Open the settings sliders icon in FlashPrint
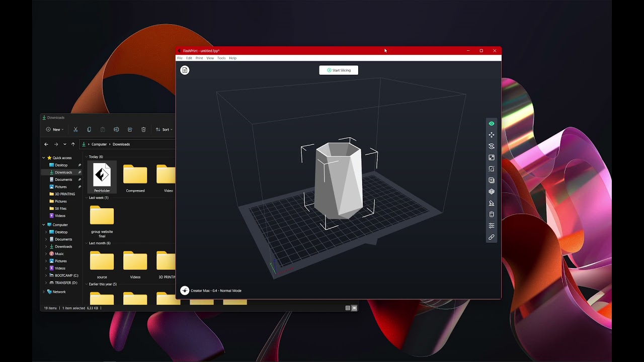The height and width of the screenshot is (362, 644). 492,226
